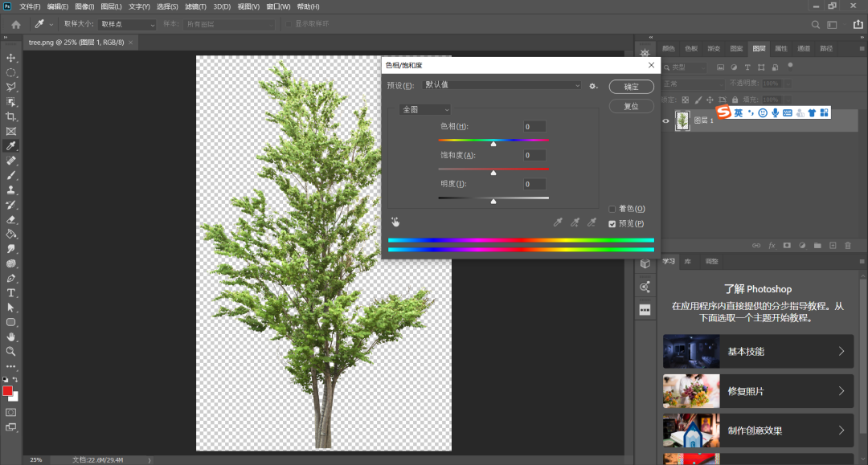Click the 饱和度 value input field
This screenshot has height=465, width=868.
534,155
